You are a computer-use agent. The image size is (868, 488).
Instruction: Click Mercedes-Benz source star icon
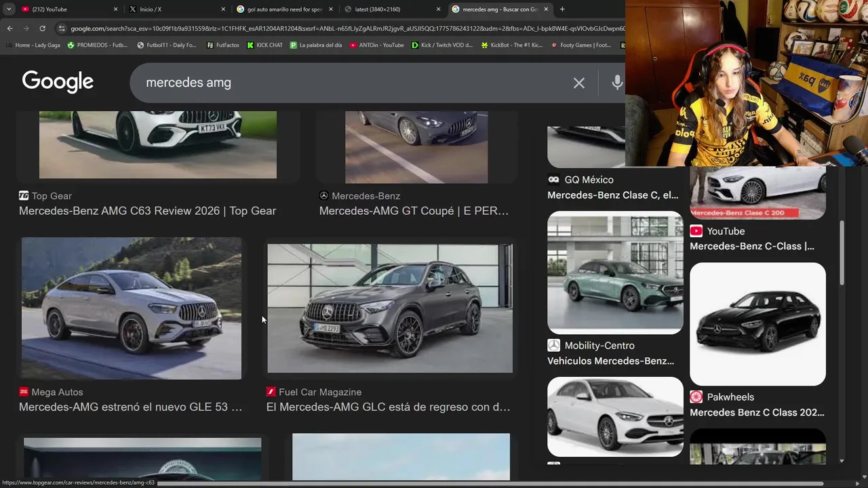click(323, 196)
